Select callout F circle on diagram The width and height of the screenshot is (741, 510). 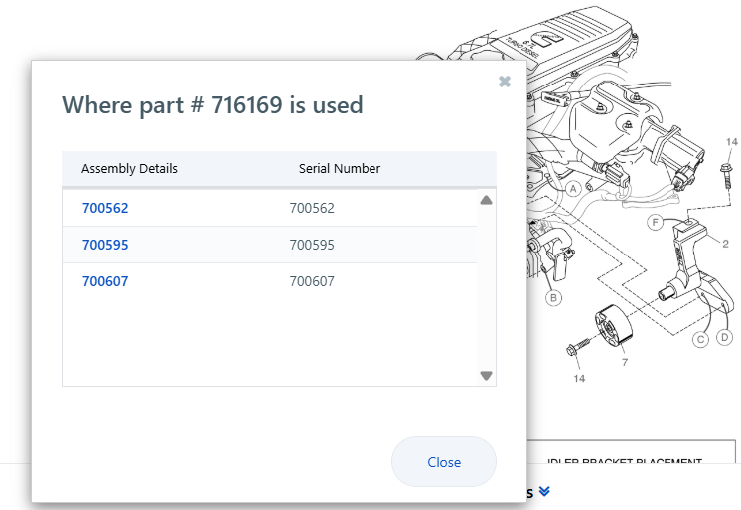pos(656,223)
